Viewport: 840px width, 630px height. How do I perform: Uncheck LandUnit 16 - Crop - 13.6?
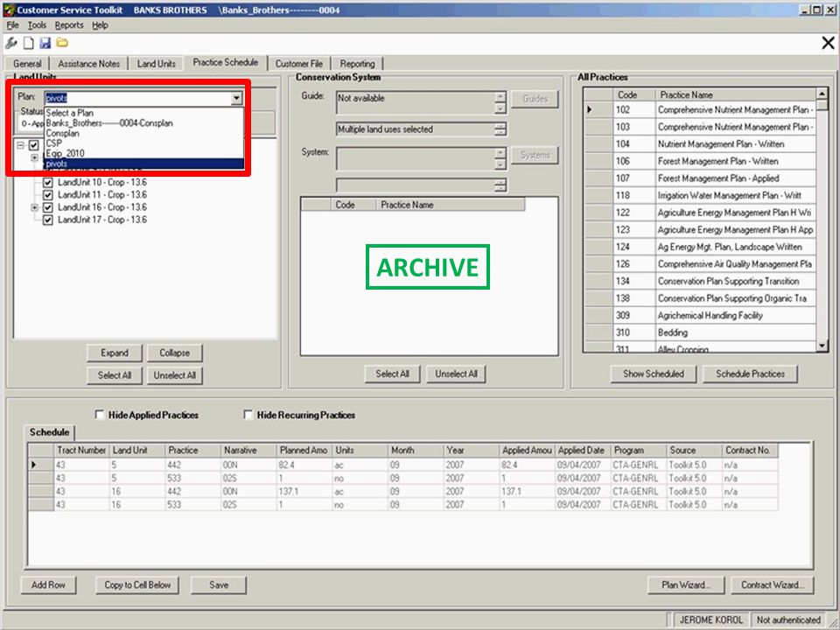coord(47,207)
